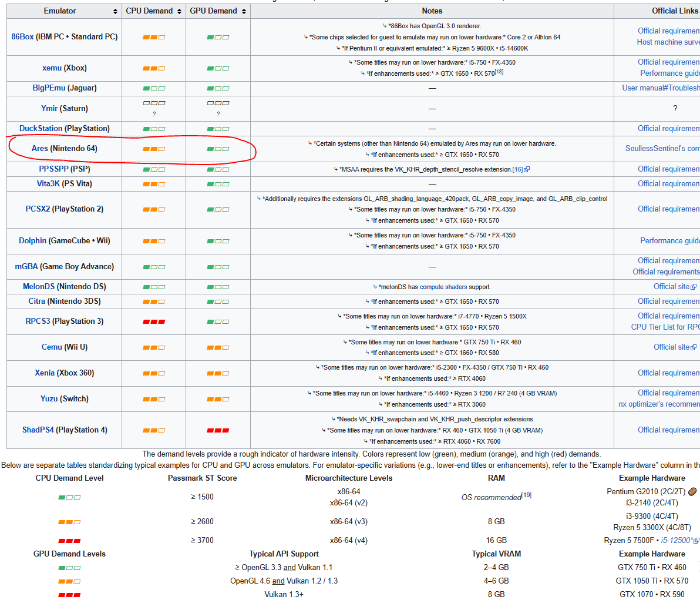Open the Xenia emulator link
The image size is (700, 610).
coord(45,373)
